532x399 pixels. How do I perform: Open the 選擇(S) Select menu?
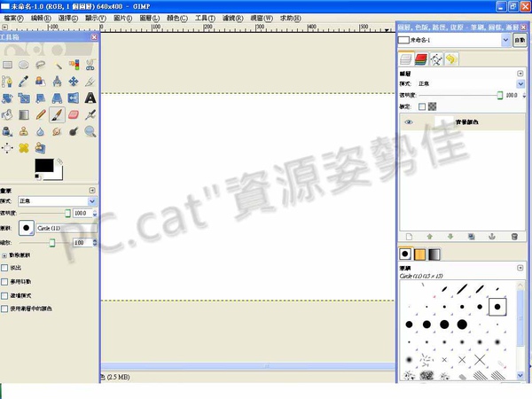pyautogui.click(x=68, y=19)
